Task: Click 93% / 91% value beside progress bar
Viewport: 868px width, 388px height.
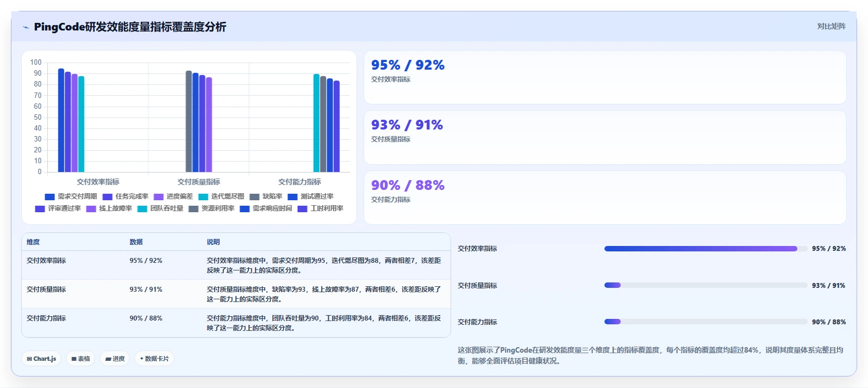Action: pyautogui.click(x=829, y=286)
